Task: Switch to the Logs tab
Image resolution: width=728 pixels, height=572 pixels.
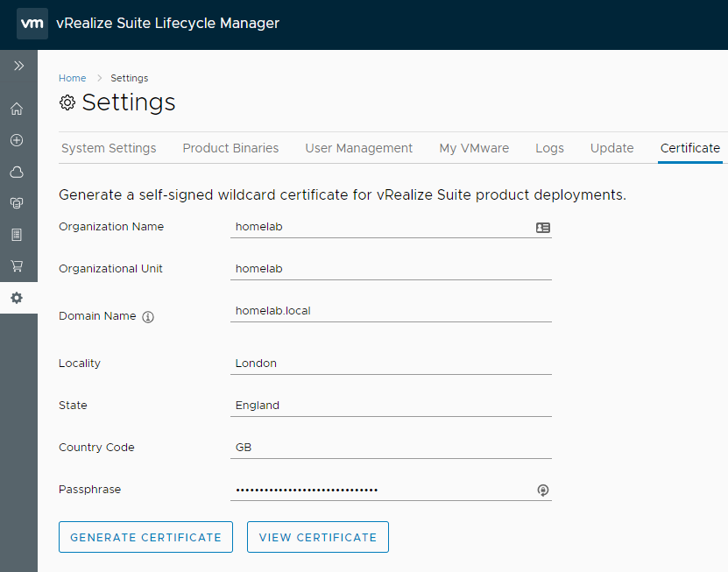Action: pyautogui.click(x=549, y=148)
